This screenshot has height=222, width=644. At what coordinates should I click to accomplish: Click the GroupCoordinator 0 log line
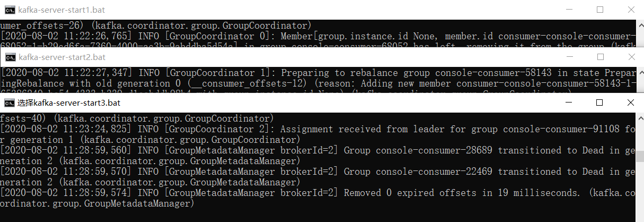click(318, 36)
